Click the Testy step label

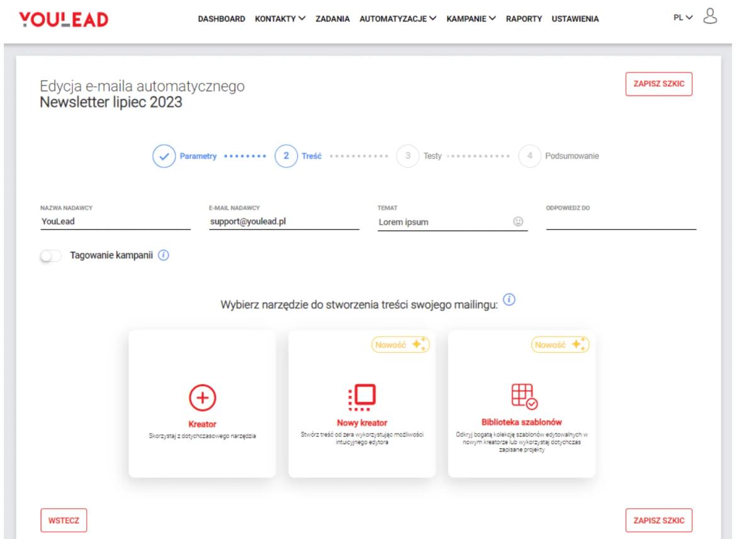click(433, 156)
